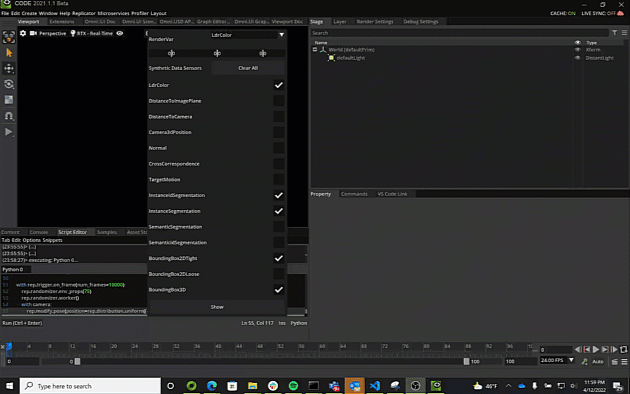Click the Clear All sensors button

point(248,68)
